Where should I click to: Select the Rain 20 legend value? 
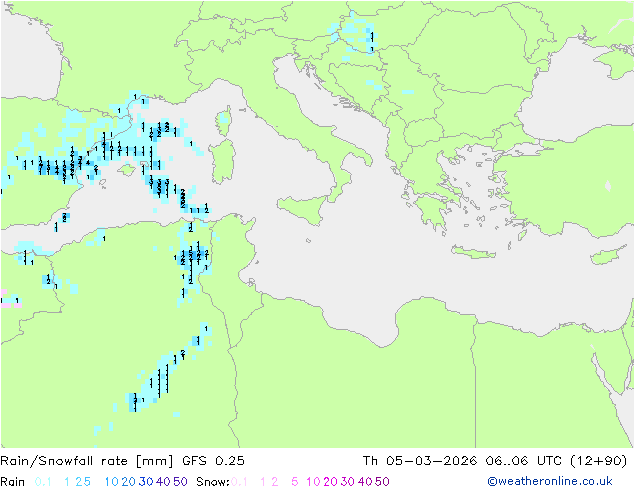point(128,482)
